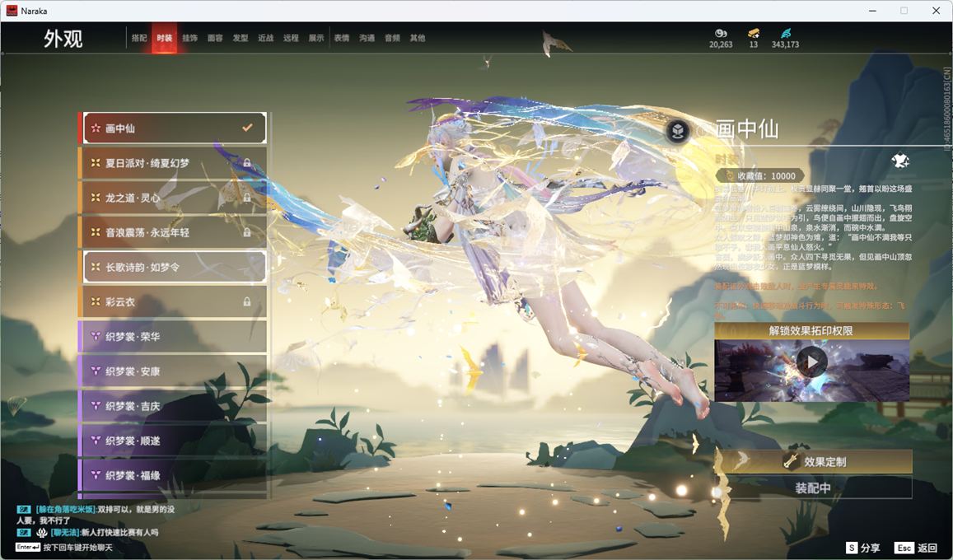Click the 装配中 button
953x560 pixels.
point(815,488)
